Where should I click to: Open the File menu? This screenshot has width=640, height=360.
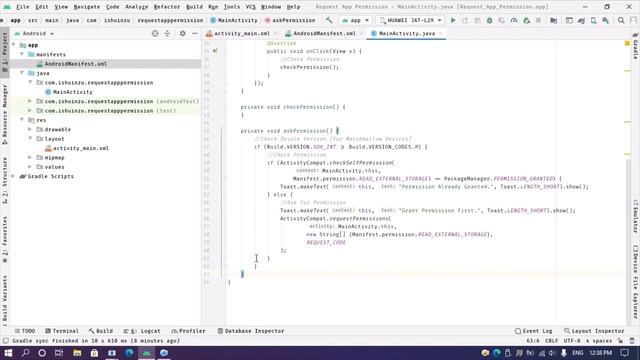pyautogui.click(x=22, y=7)
